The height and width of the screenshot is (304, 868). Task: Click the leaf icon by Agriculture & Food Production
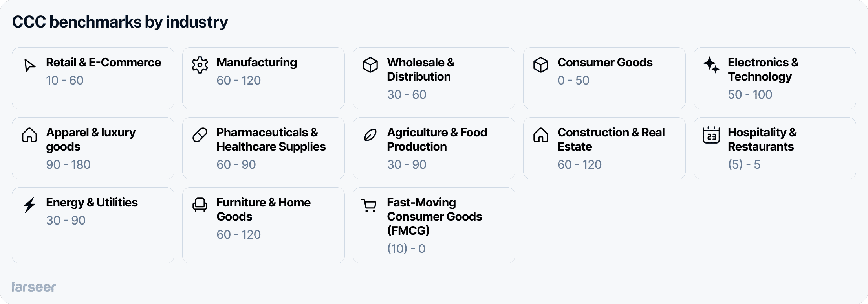[370, 135]
